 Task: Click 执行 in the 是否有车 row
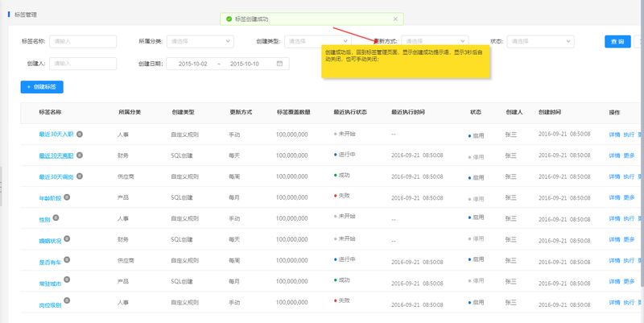[629, 260]
